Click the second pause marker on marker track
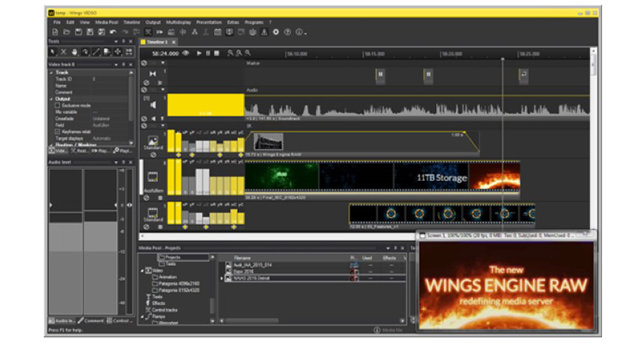The width and height of the screenshot is (644, 343). [428, 75]
